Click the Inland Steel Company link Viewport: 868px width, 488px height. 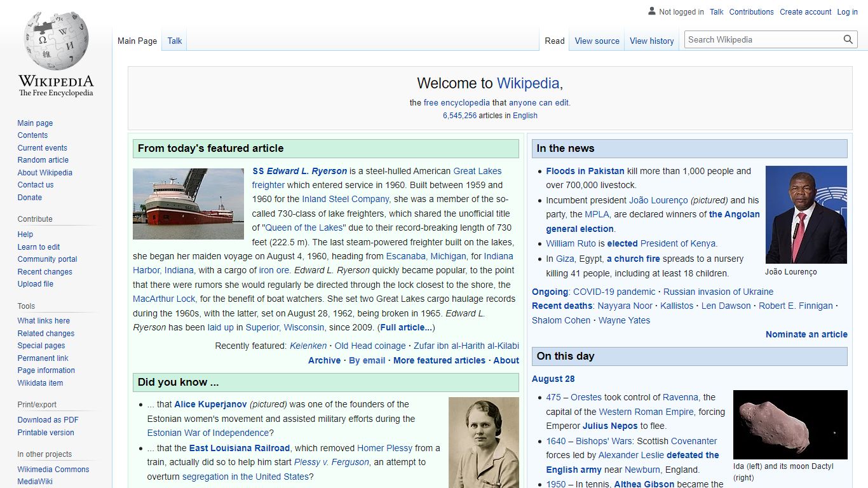pyautogui.click(x=346, y=199)
